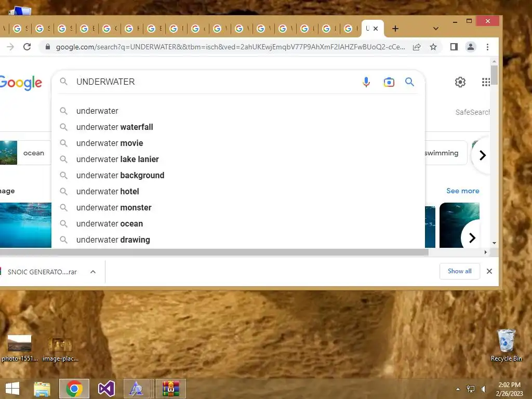The height and width of the screenshot is (399, 532).
Task: Switch to the tab left of UNDERWATER tab
Action: (x=350, y=29)
